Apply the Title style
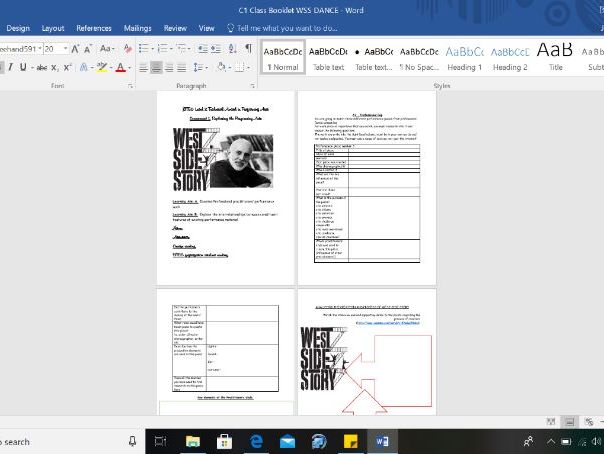Screen dimensions: 604x454 [555, 58]
